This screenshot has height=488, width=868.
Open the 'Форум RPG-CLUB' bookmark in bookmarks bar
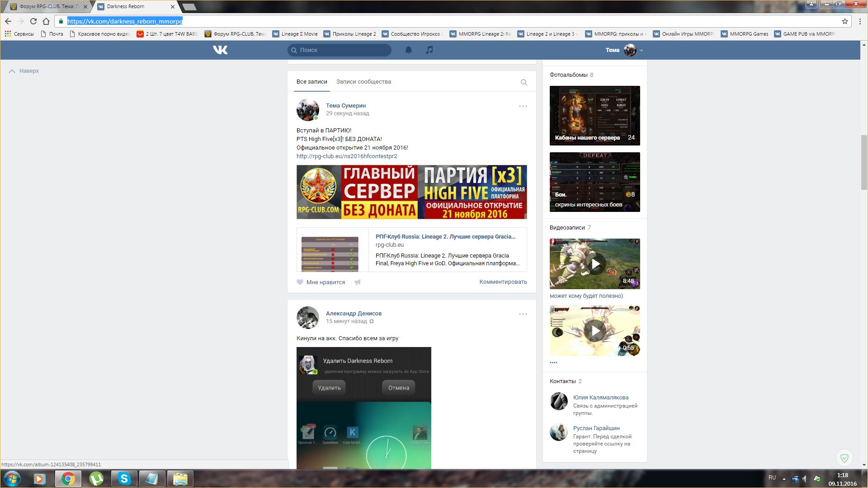pos(236,34)
